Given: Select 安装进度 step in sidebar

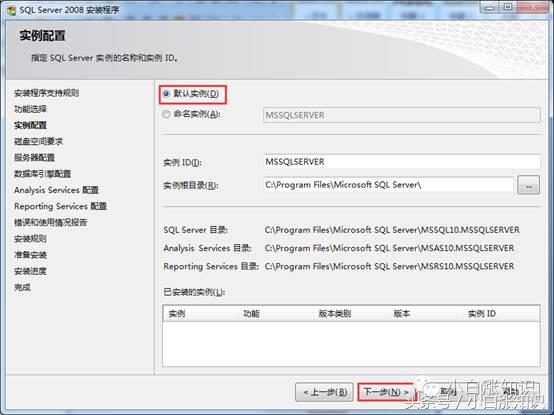Looking at the screenshot, I should [x=30, y=271].
